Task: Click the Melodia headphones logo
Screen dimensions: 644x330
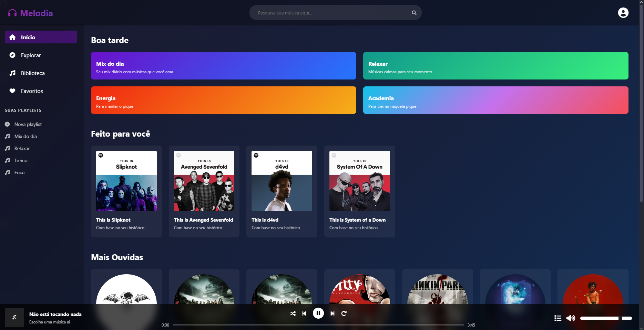Action: coord(12,12)
